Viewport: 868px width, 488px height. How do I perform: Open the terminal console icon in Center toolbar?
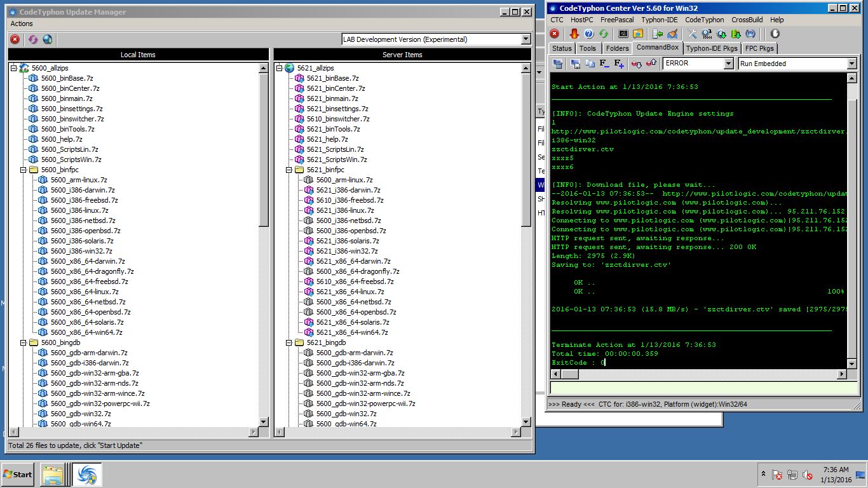coord(623,34)
